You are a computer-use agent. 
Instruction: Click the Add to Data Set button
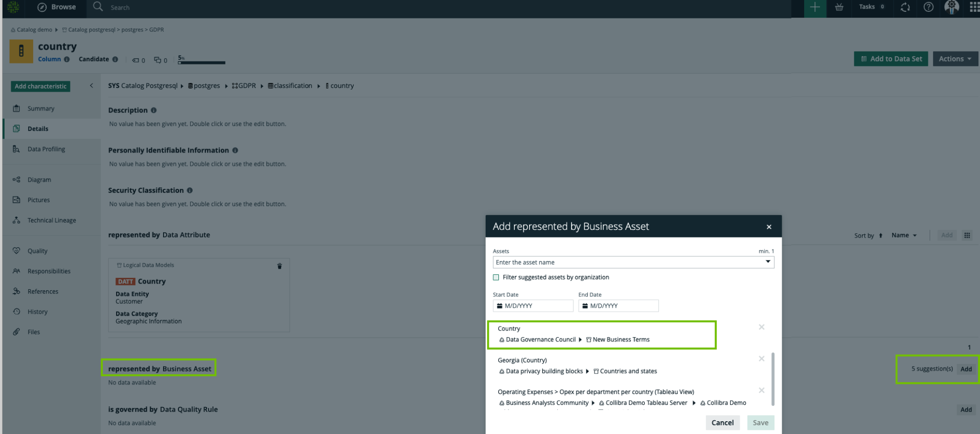891,59
